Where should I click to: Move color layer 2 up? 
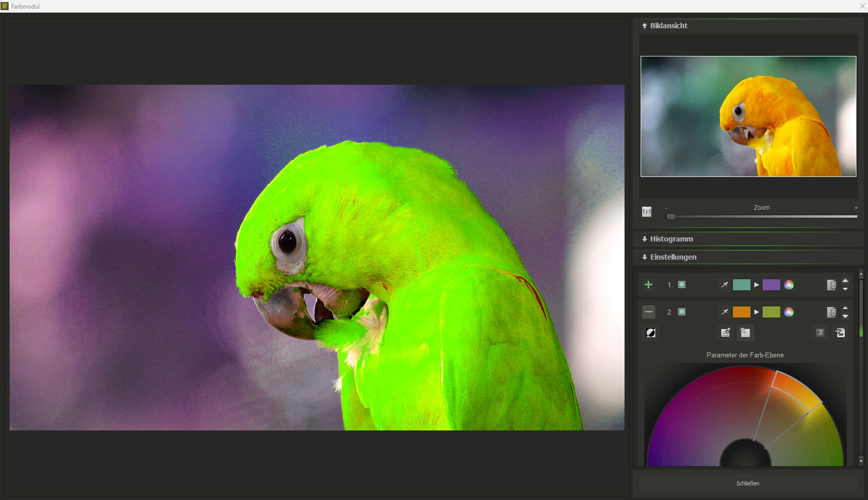845,308
